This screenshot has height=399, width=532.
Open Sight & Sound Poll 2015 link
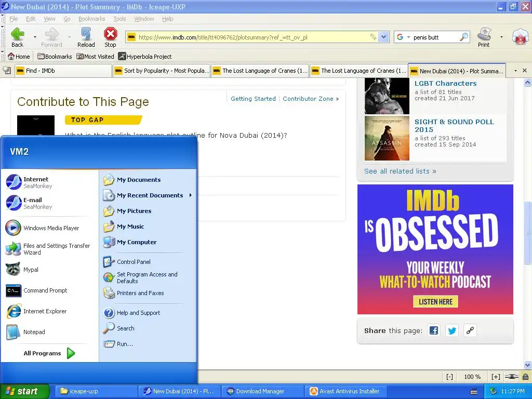454,126
